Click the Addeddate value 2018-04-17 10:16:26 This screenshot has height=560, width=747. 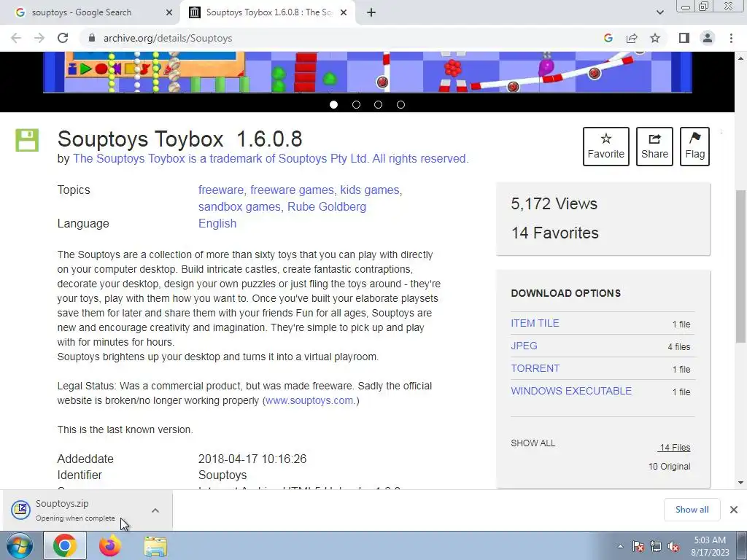coord(252,459)
